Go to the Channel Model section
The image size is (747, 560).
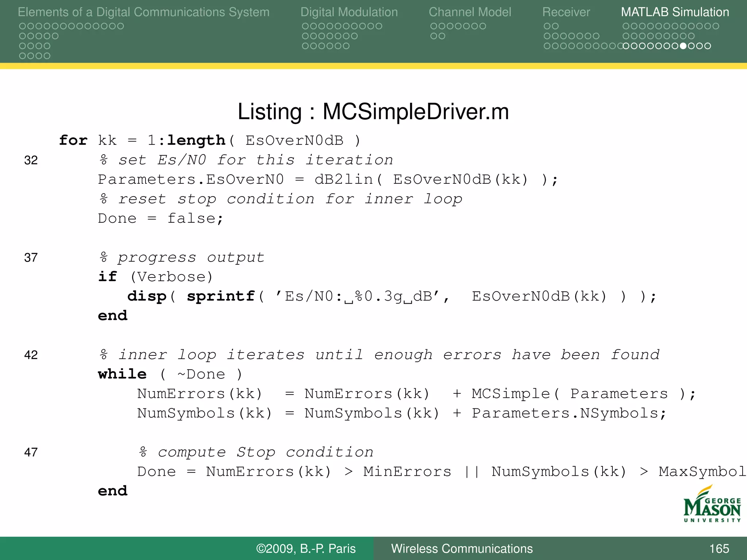coord(470,12)
